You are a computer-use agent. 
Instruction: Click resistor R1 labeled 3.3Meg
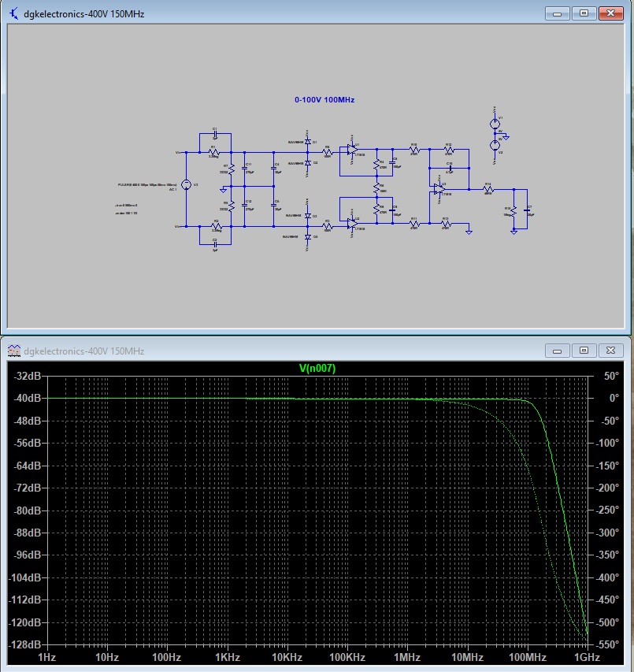[x=213, y=151]
